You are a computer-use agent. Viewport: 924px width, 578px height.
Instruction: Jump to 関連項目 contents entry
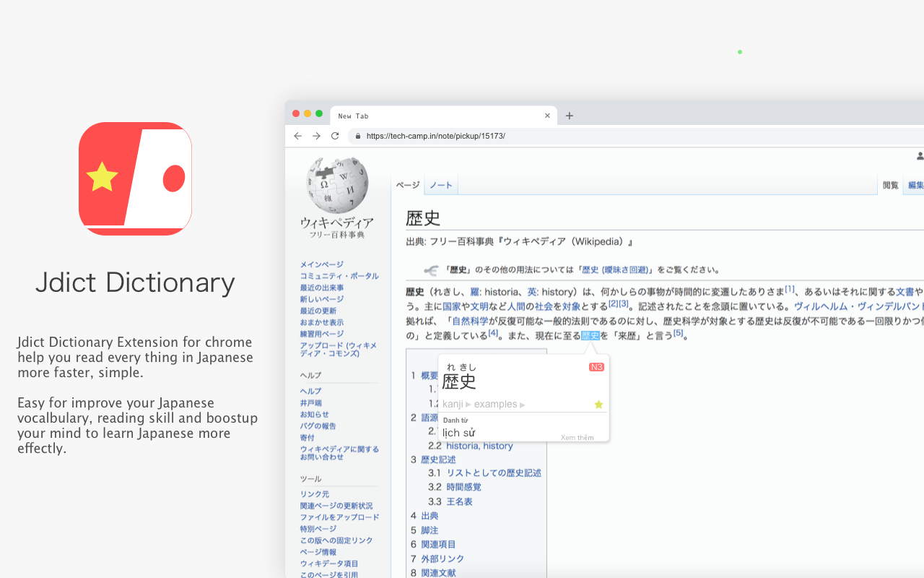(x=438, y=544)
